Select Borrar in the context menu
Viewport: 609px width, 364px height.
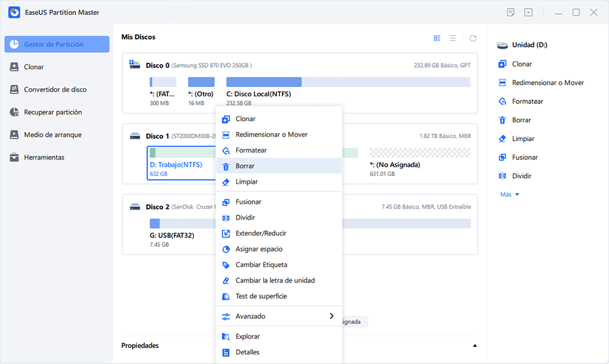tap(279, 166)
